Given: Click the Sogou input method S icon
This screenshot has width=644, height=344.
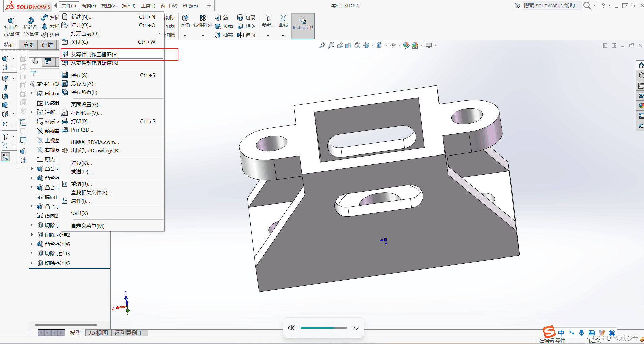Looking at the screenshot, I should pos(549,332).
